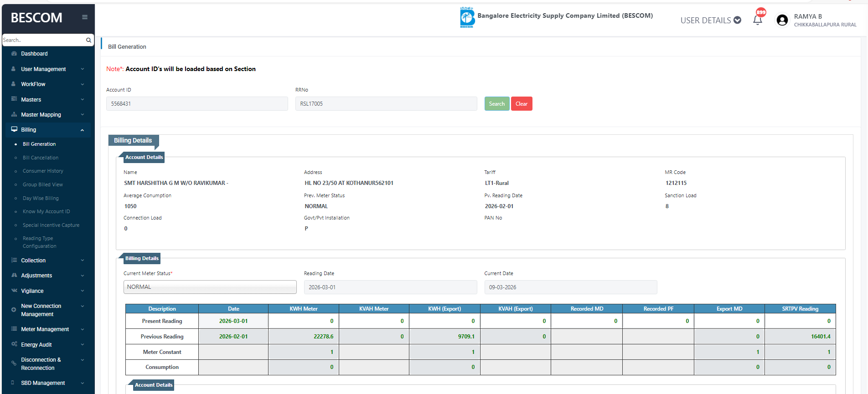
Task: Click the Vigilance icon in sidebar
Action: click(x=14, y=291)
